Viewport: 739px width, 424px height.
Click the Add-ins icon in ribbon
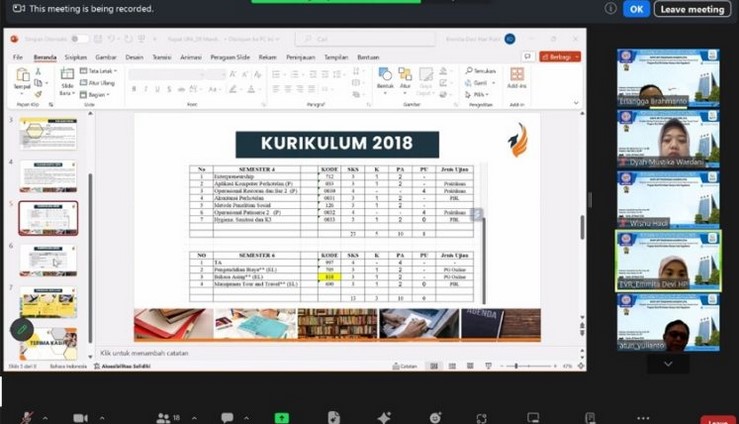(x=516, y=77)
